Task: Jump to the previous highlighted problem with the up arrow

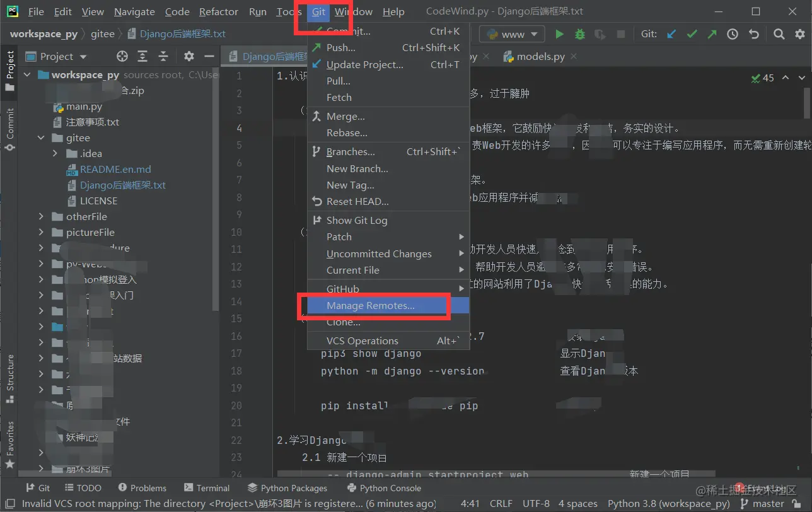Action: pyautogui.click(x=786, y=78)
